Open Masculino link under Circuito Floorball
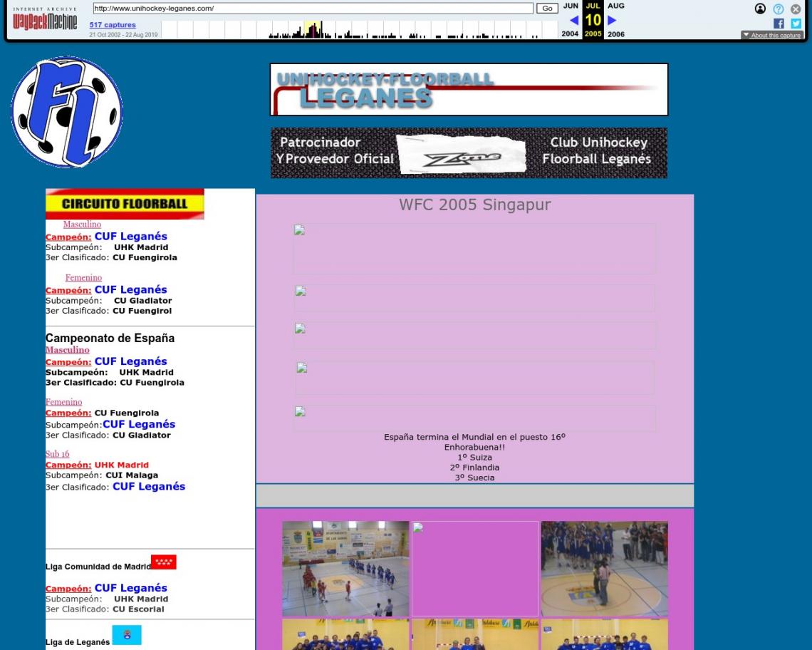 point(82,225)
